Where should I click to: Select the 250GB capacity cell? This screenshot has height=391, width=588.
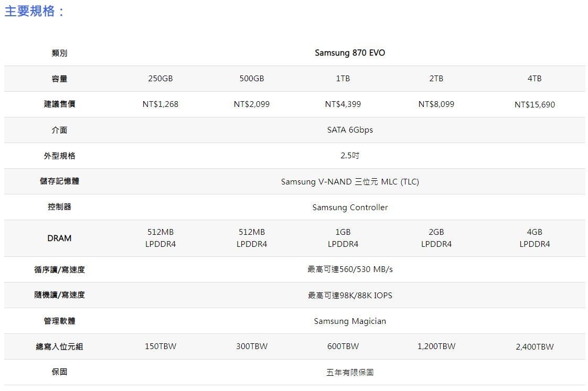coord(161,79)
